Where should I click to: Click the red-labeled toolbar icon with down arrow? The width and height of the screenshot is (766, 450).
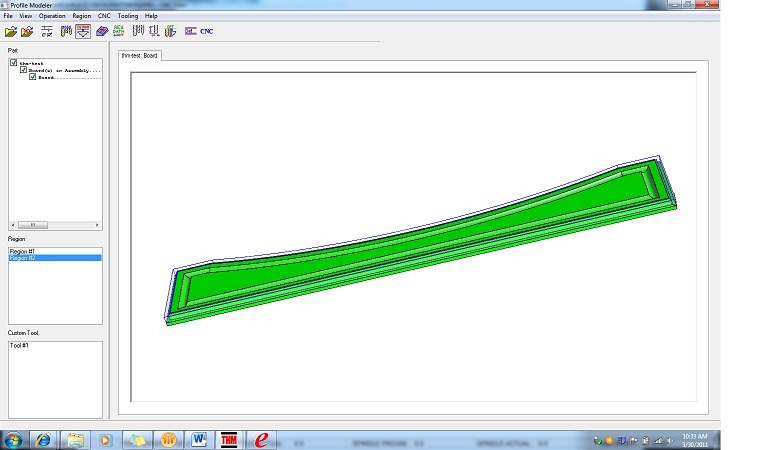click(83, 31)
